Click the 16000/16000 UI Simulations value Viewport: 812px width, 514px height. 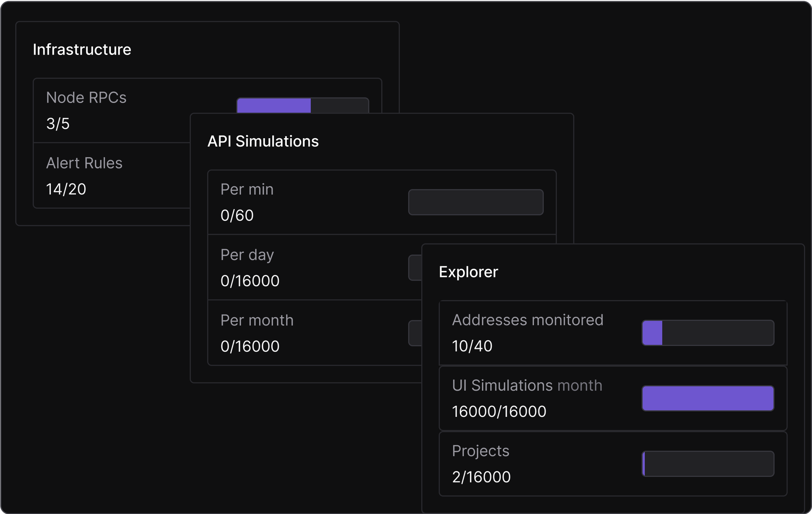(x=499, y=411)
